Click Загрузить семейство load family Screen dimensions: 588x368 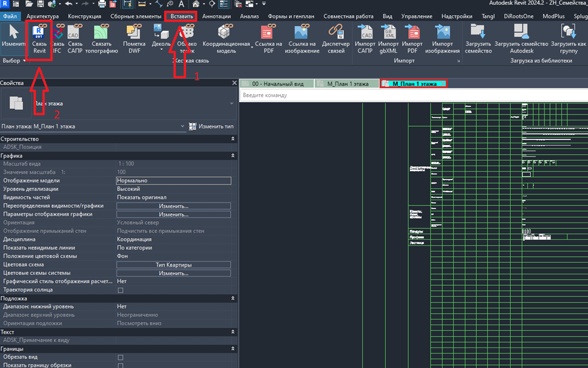pyautogui.click(x=478, y=39)
